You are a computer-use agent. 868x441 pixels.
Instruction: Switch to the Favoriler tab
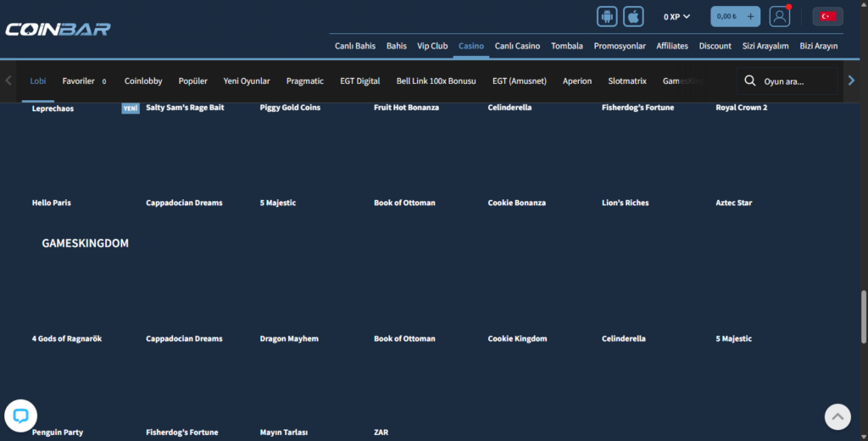(x=78, y=81)
